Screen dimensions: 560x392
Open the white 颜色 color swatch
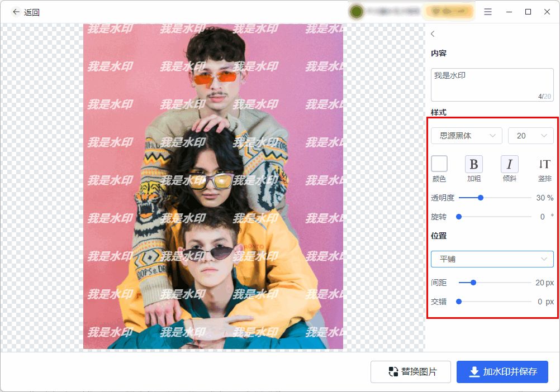pyautogui.click(x=439, y=164)
